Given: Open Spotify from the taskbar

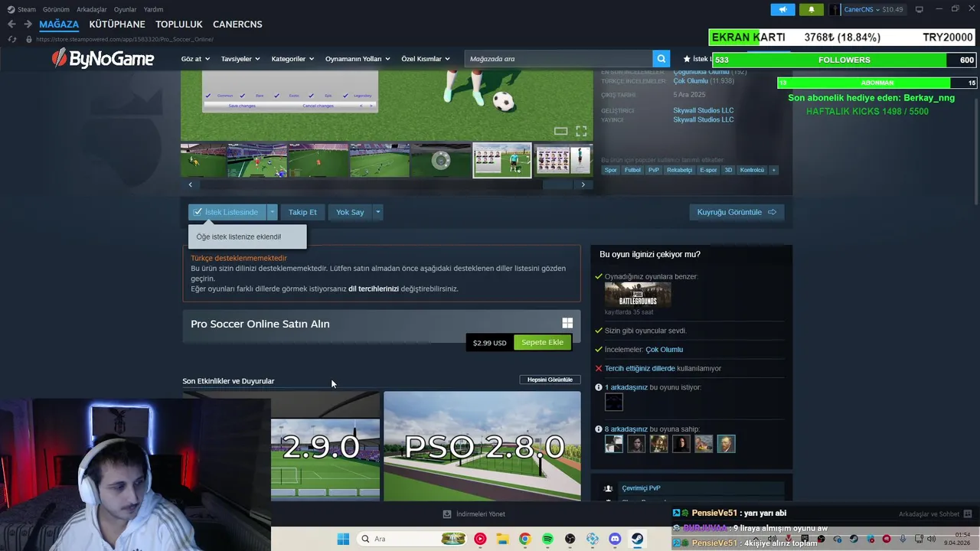Looking at the screenshot, I should point(547,539).
